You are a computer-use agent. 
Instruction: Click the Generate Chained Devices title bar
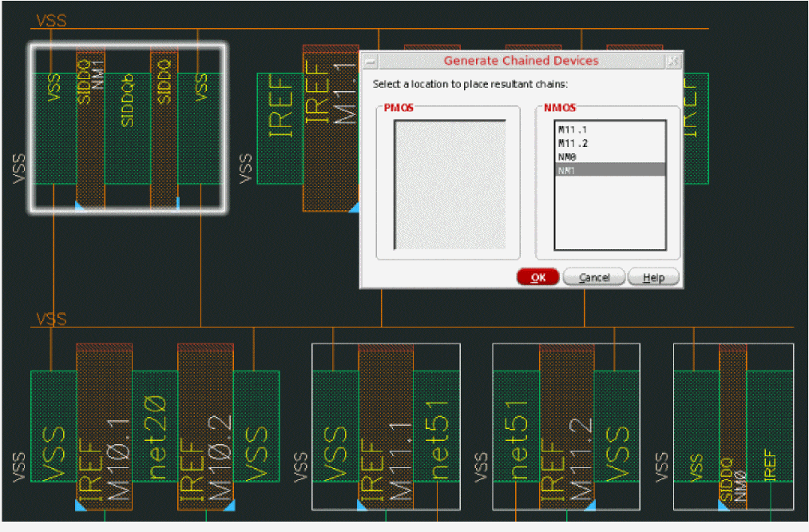[x=521, y=61]
